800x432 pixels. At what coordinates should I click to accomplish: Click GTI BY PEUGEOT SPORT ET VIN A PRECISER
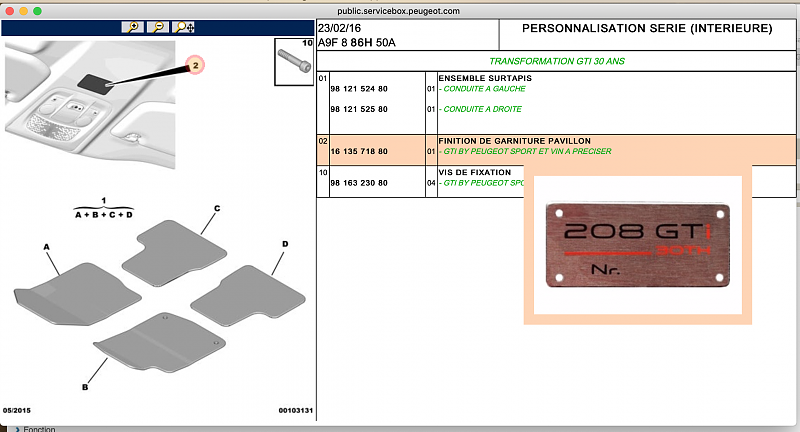tap(525, 151)
